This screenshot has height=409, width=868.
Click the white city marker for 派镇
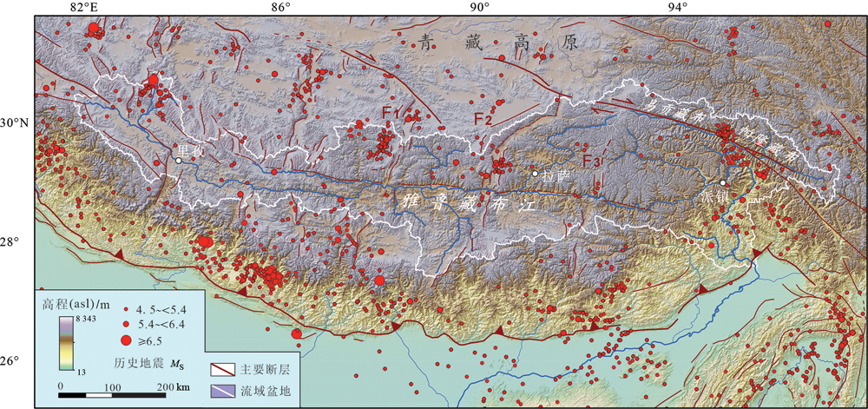[x=723, y=183]
